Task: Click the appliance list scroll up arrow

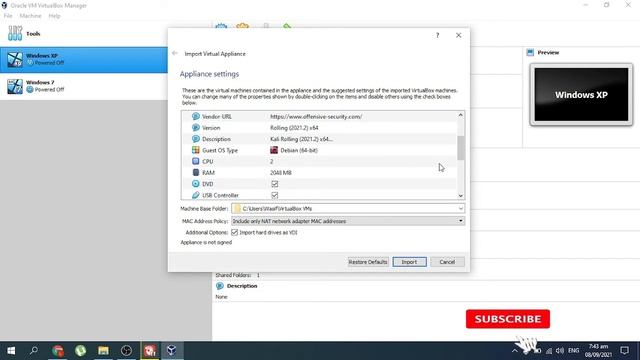Action: pos(460,115)
